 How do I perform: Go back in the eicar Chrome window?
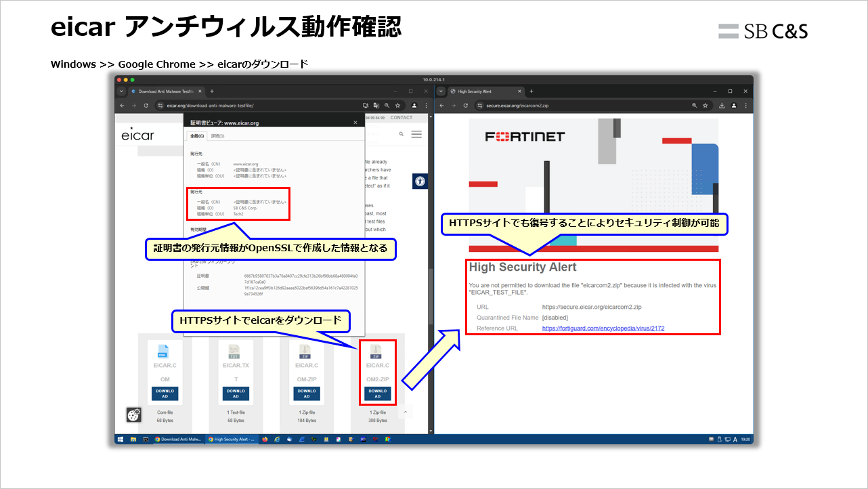122,106
